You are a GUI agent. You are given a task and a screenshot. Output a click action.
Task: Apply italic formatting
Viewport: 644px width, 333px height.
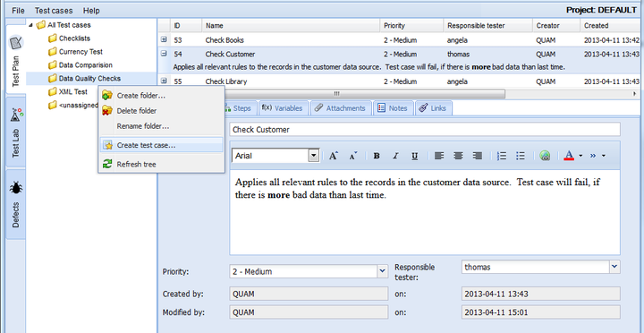(395, 156)
